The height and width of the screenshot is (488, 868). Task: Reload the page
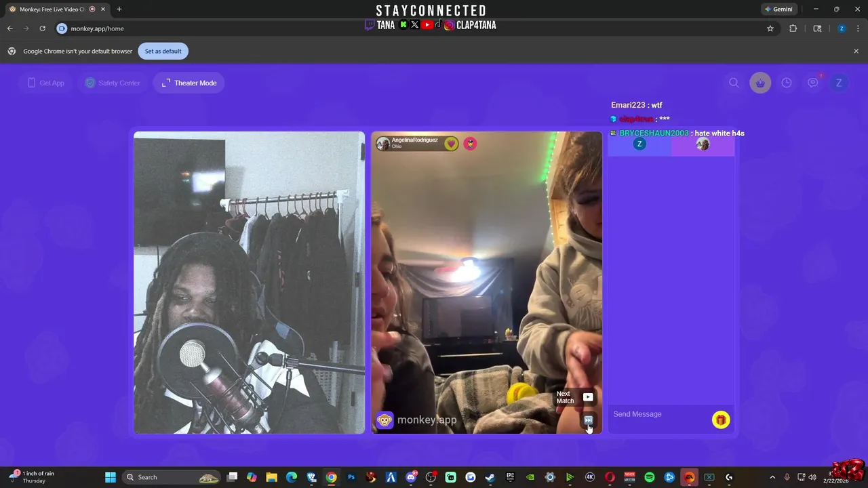[x=42, y=28]
